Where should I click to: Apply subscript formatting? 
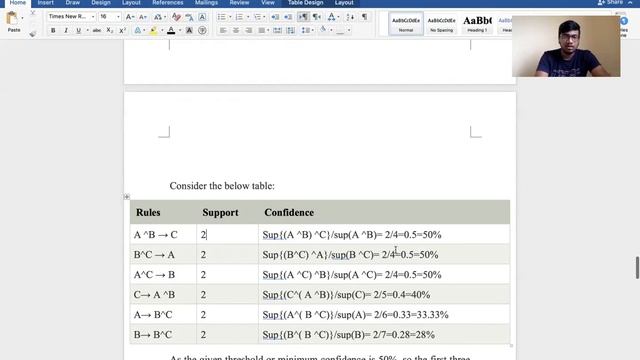(109, 30)
